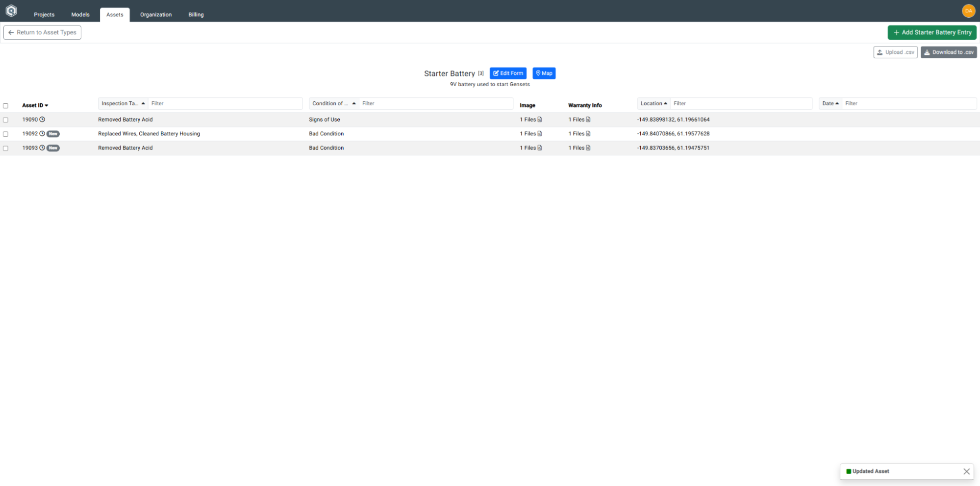Add Starter Battery Entry
The image size is (980, 486).
pos(932,32)
